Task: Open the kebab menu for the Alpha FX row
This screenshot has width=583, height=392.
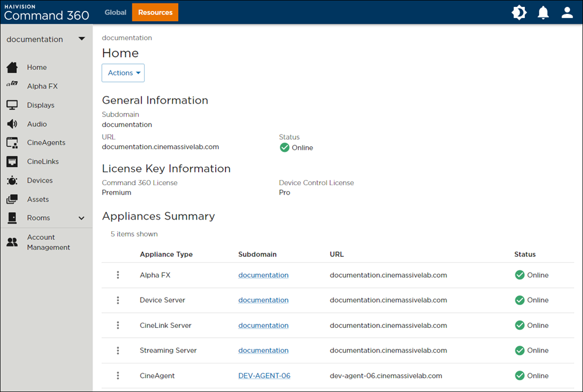Action: tap(118, 274)
